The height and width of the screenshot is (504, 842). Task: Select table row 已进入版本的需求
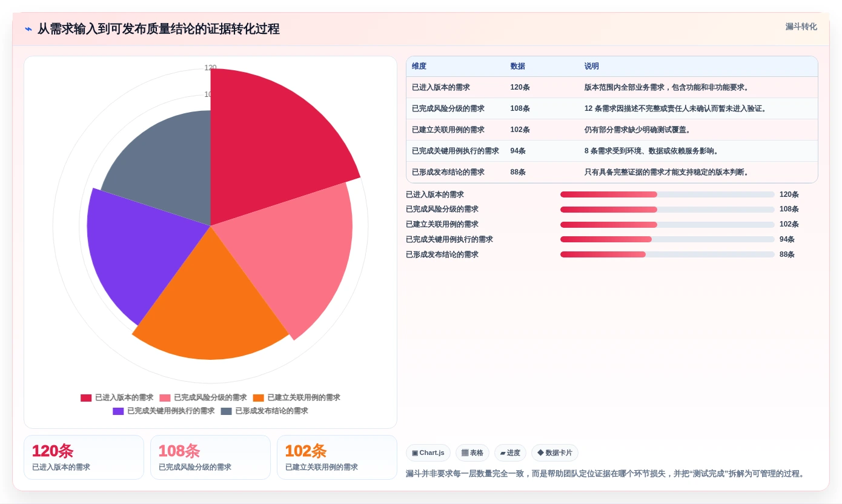click(612, 87)
